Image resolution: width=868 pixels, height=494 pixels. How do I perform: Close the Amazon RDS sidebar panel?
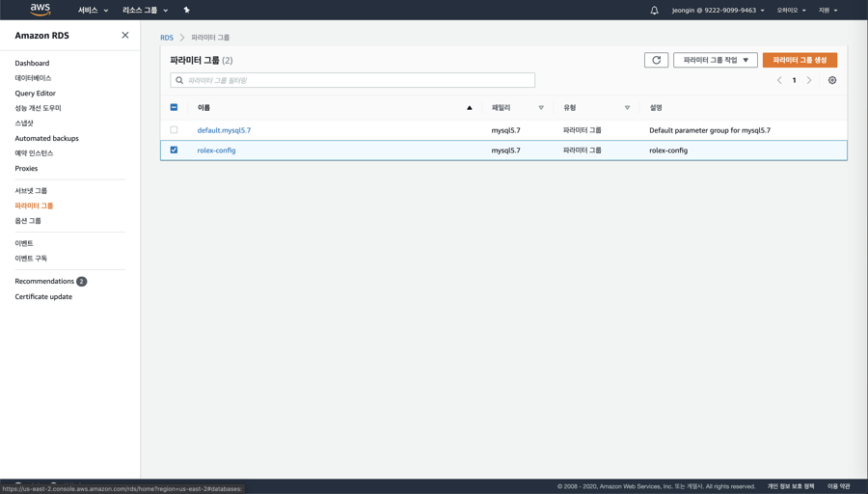click(x=125, y=36)
